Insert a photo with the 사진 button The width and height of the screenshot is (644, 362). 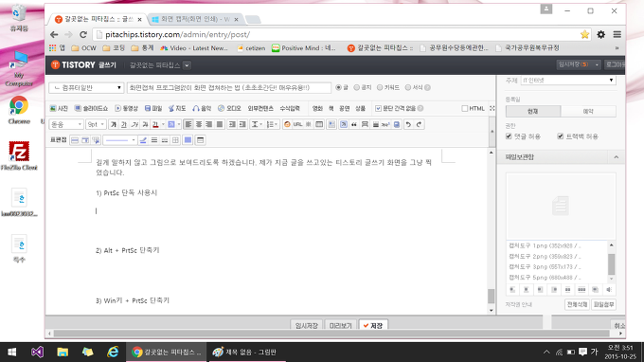(x=59, y=108)
